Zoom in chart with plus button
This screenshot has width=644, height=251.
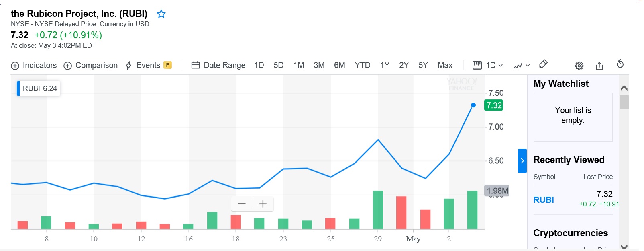[263, 204]
